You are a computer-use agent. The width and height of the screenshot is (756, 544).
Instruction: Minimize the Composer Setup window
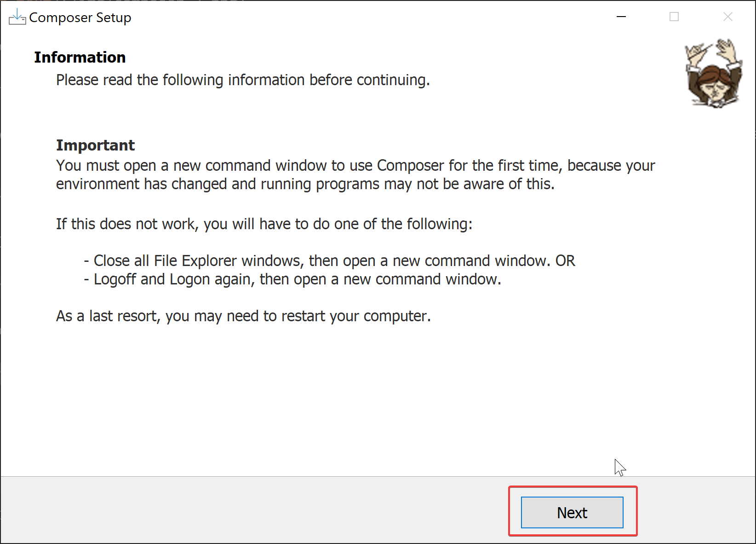[x=621, y=17]
